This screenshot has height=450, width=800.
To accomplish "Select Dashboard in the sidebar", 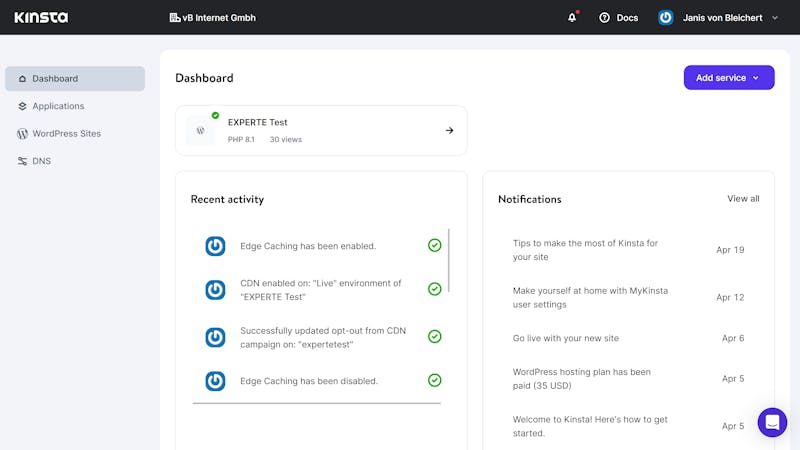I will click(x=75, y=79).
